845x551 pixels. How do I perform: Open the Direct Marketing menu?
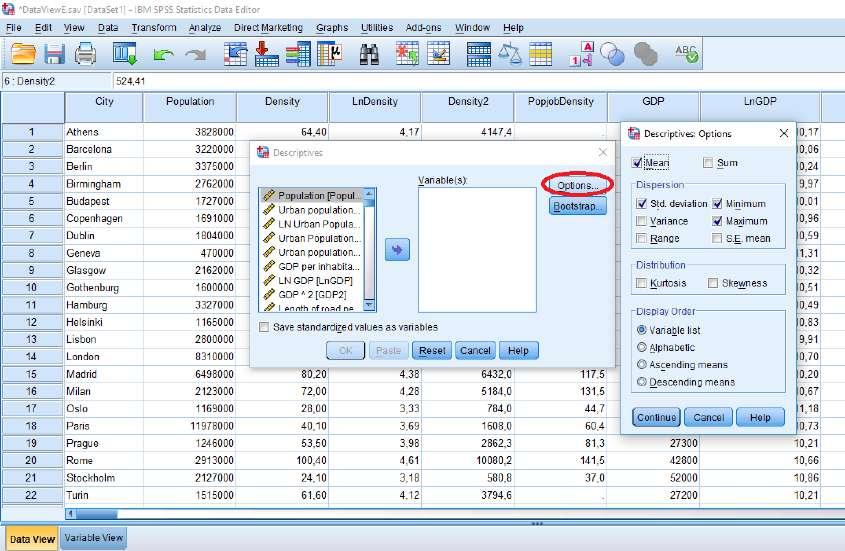[268, 27]
